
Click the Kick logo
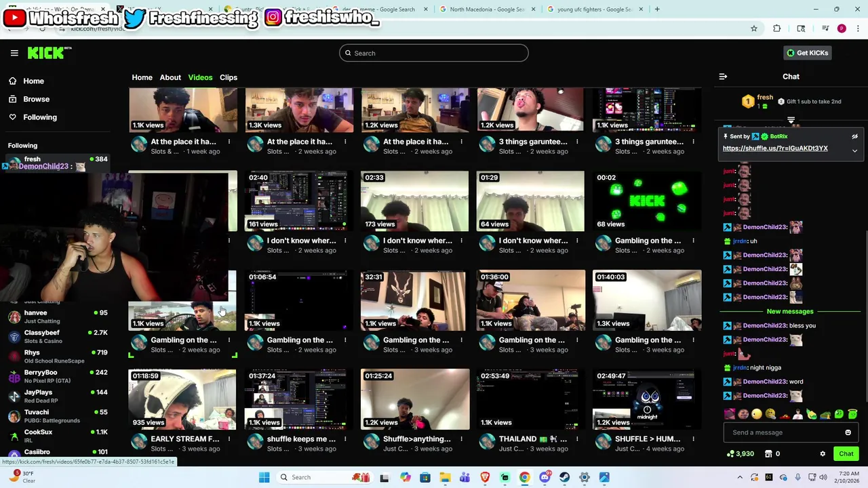(50, 53)
